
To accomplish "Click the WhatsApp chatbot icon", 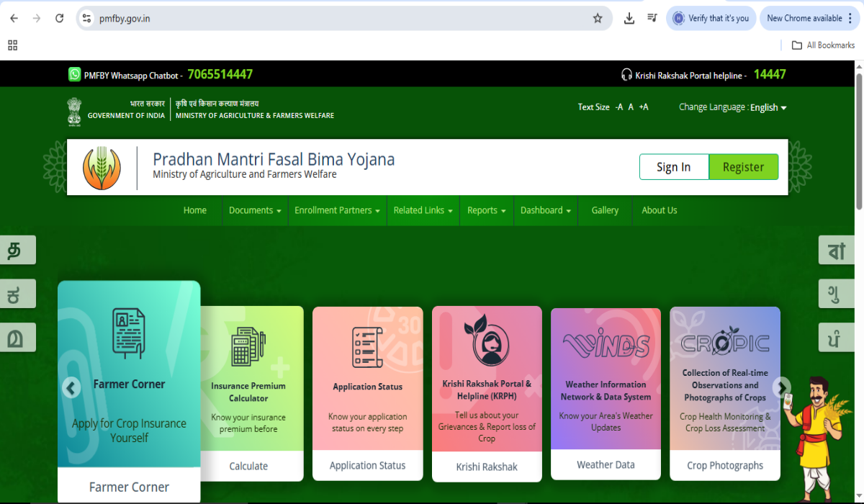I will (75, 74).
